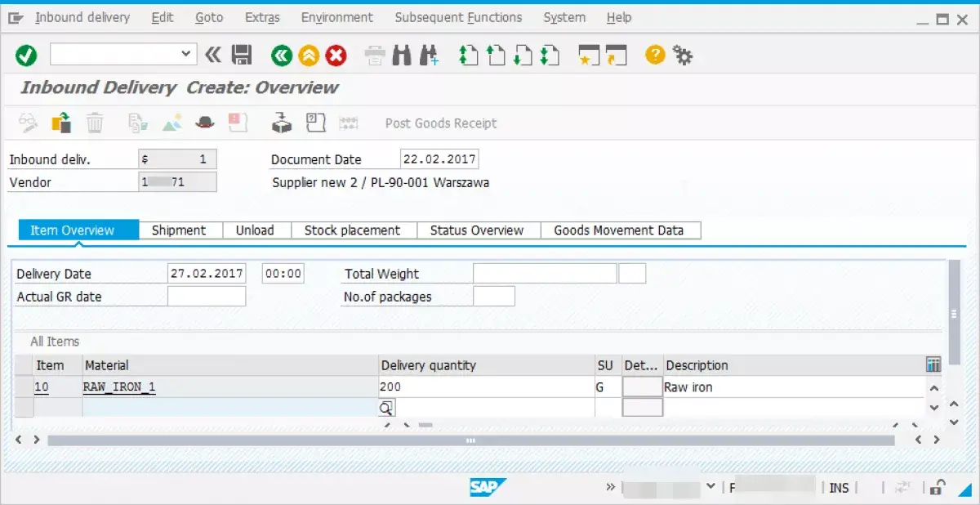Open Help with the yellow question mark
The height and width of the screenshot is (505, 980).
tap(655, 55)
